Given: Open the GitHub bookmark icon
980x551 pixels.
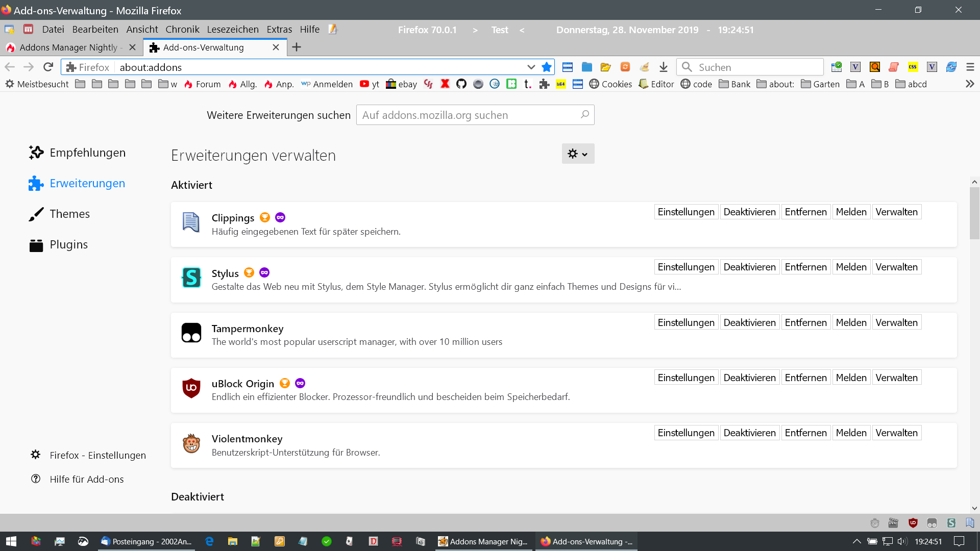Looking at the screenshot, I should [461, 84].
